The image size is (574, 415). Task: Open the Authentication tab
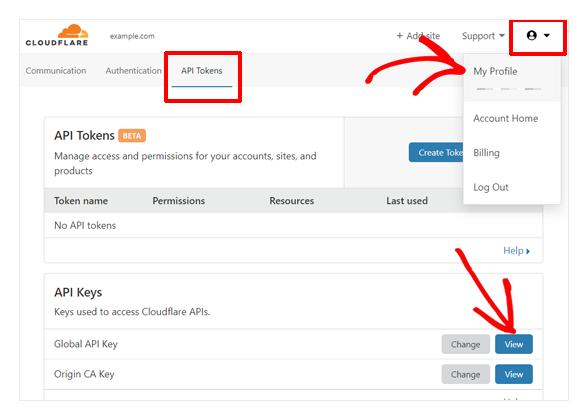(134, 71)
